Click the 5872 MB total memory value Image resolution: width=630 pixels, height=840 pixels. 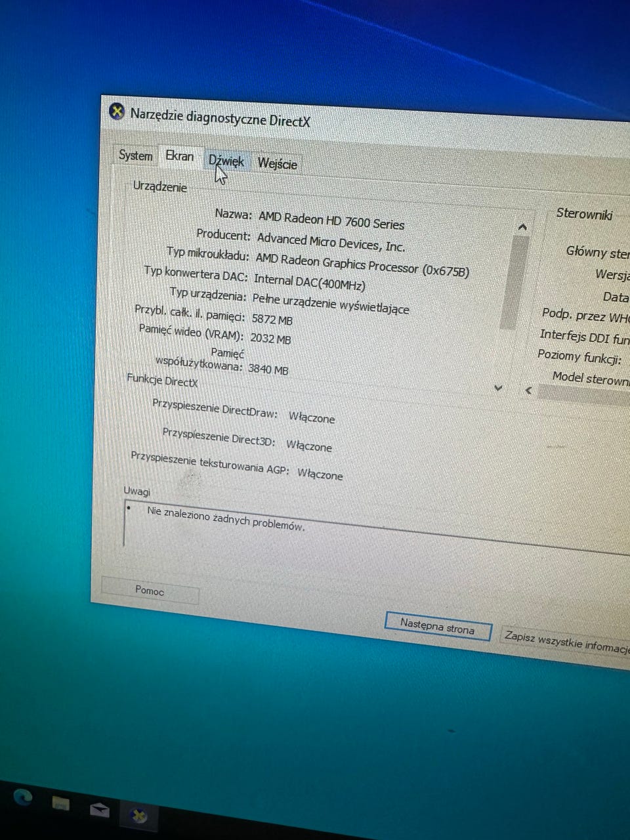pos(272,319)
